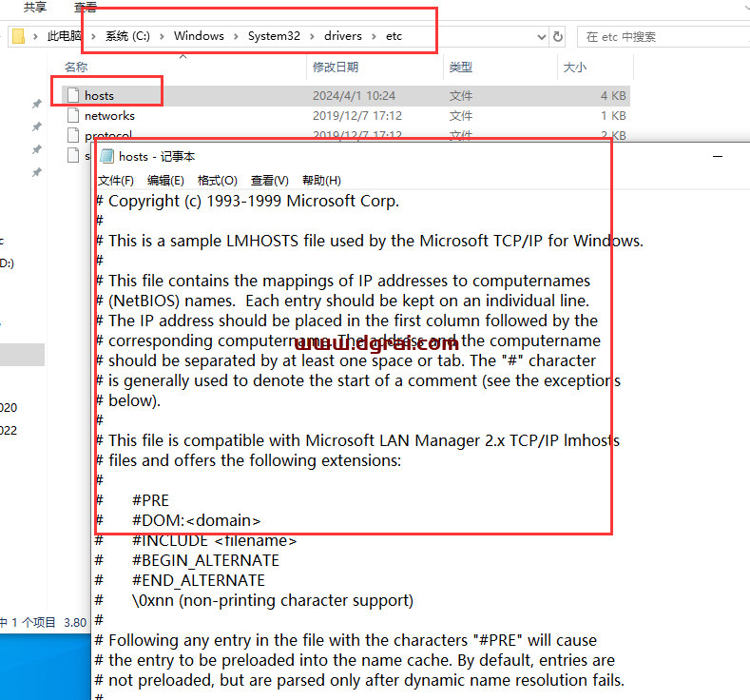The image size is (750, 700).
Task: Select the hosts file name
Action: tap(99, 96)
